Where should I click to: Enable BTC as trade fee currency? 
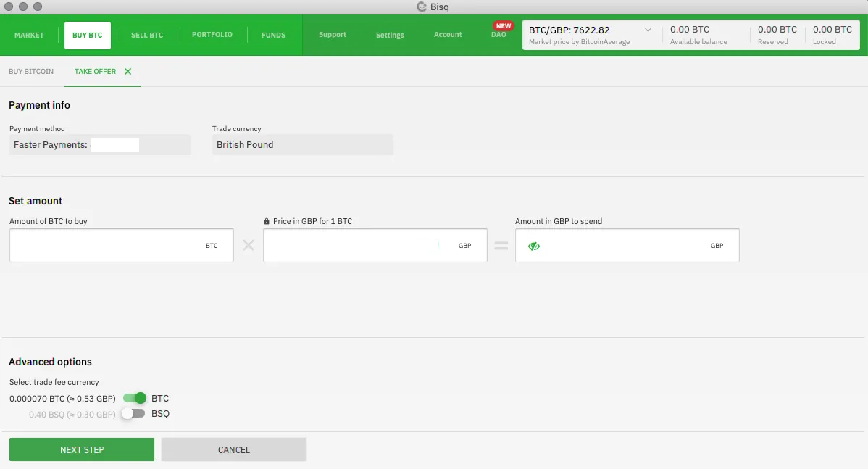coord(135,398)
